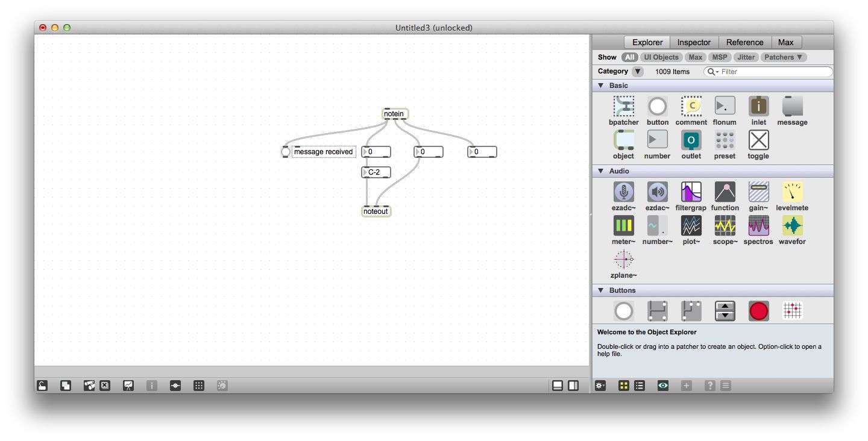
Task: Open the Category dropdown
Action: click(x=637, y=71)
